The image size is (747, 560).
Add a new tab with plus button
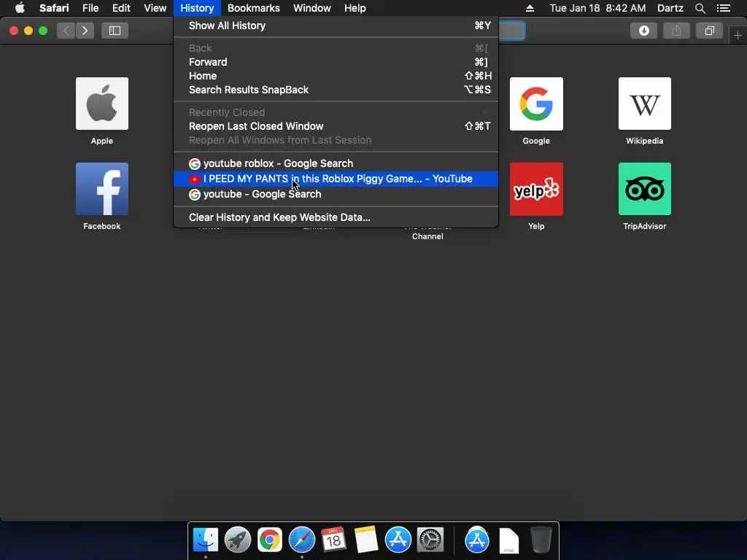738,35
